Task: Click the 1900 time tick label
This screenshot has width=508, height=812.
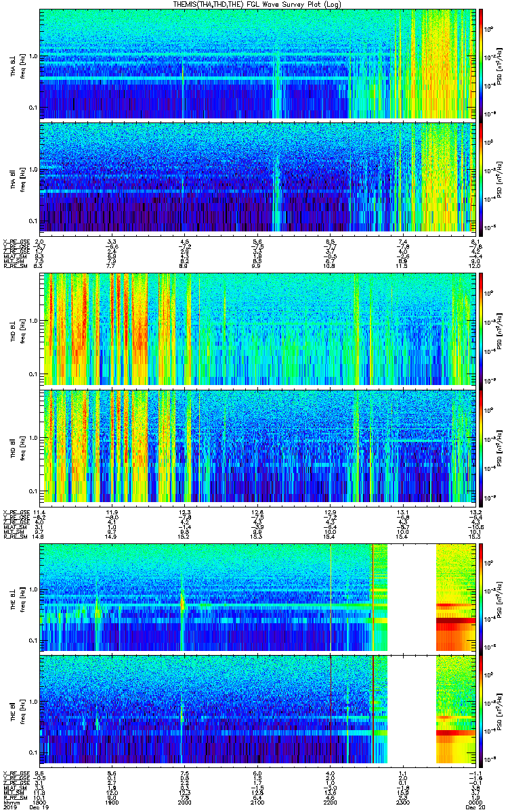Action: 112,802
